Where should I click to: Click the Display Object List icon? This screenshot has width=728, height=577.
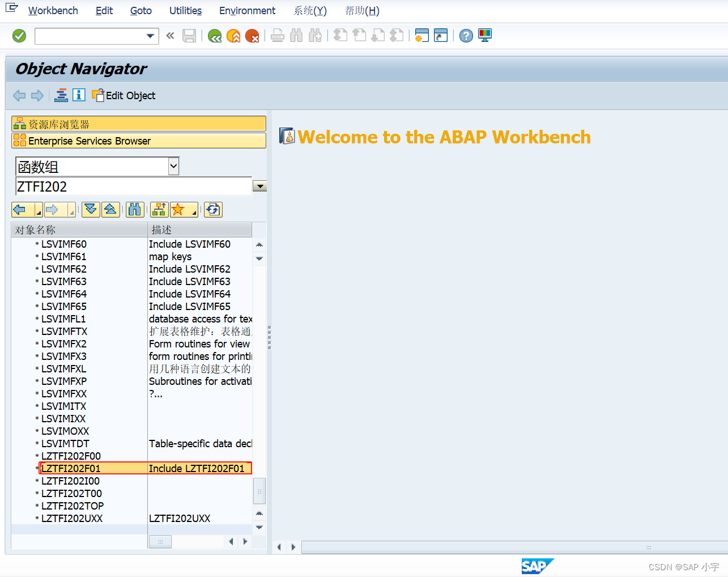[x=61, y=95]
